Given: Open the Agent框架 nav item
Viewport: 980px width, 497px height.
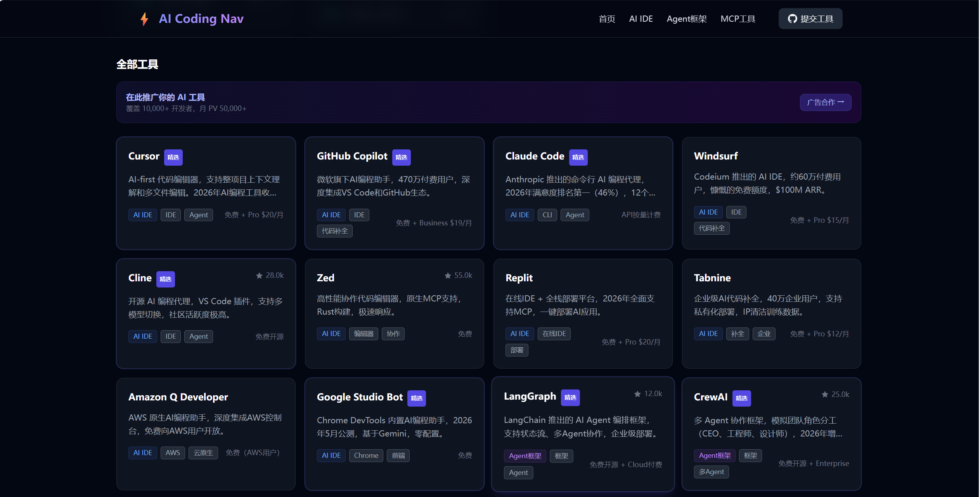Looking at the screenshot, I should click(687, 19).
